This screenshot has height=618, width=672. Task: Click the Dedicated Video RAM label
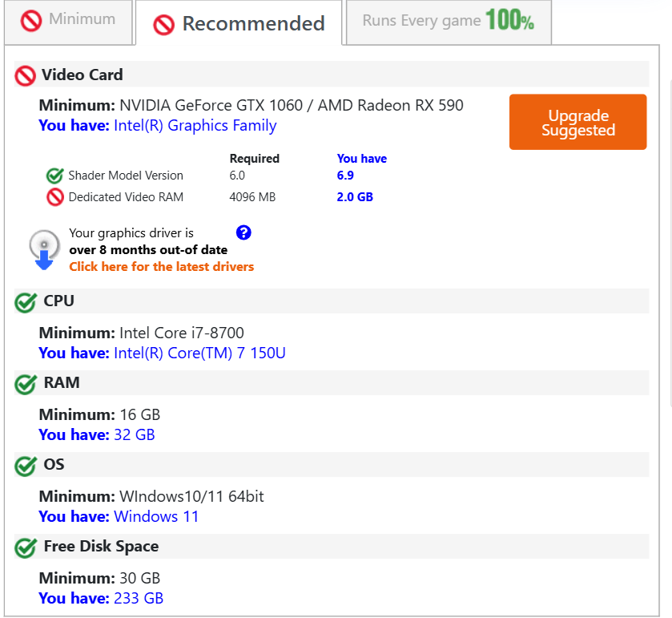[x=126, y=197]
